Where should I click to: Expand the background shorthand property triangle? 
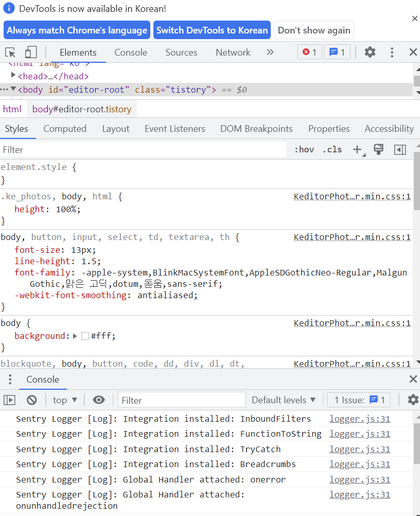coord(75,336)
